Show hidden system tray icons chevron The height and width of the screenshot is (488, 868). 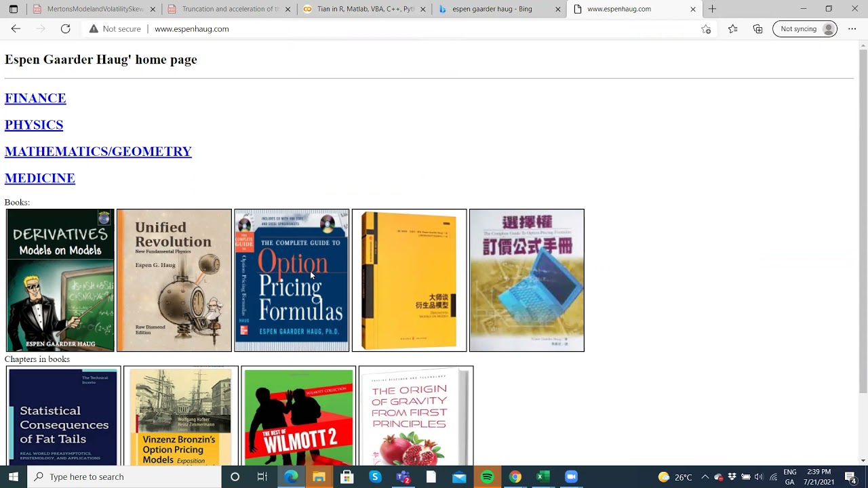tap(705, 476)
